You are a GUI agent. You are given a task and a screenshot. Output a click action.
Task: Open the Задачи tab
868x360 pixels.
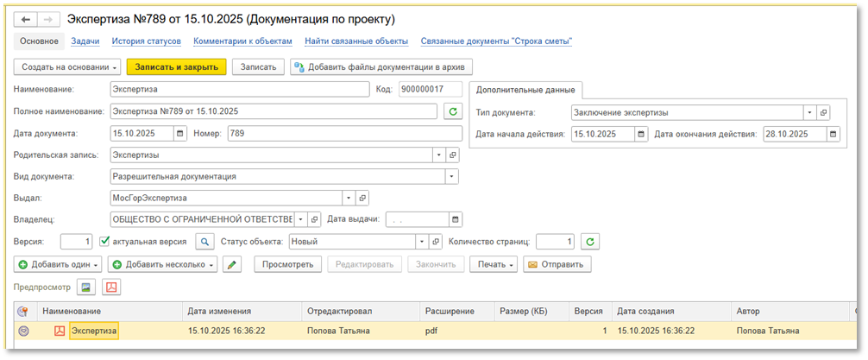pos(84,41)
